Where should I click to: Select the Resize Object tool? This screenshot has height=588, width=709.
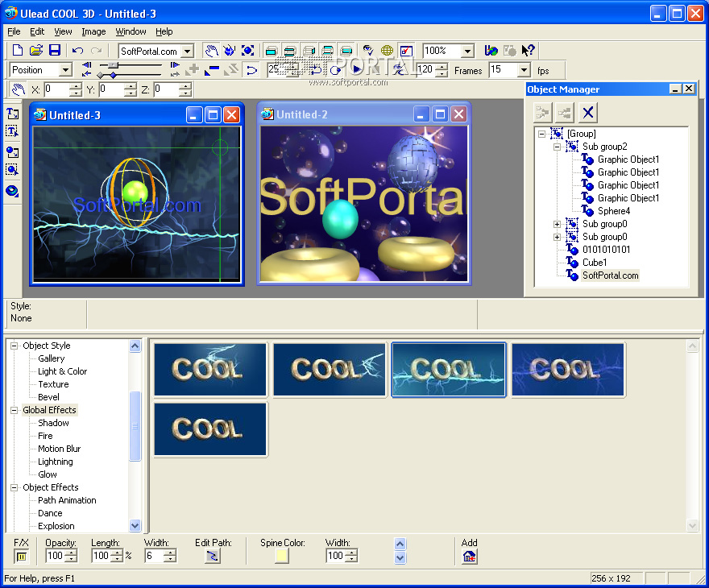point(248,50)
